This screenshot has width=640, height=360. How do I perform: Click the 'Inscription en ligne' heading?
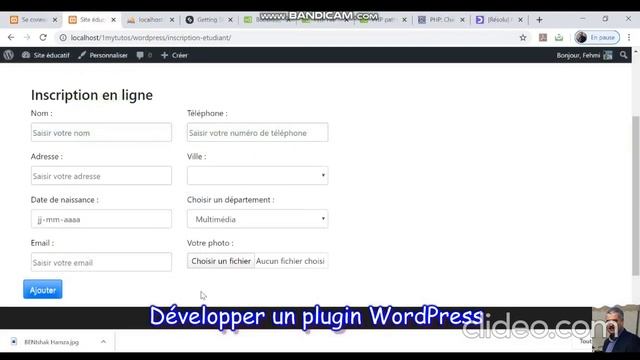[92, 95]
